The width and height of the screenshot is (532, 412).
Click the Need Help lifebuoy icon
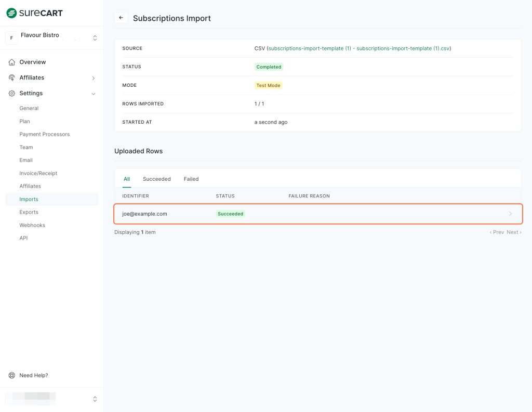tap(12, 376)
